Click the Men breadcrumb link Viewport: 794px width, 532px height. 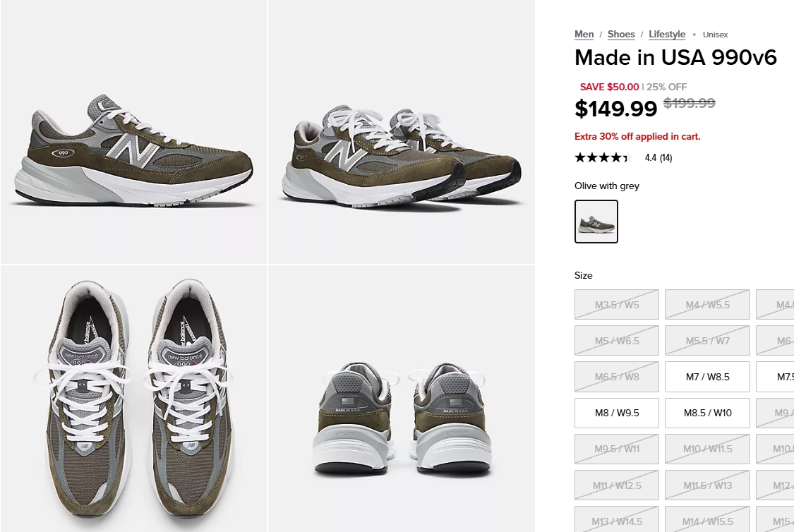(584, 35)
